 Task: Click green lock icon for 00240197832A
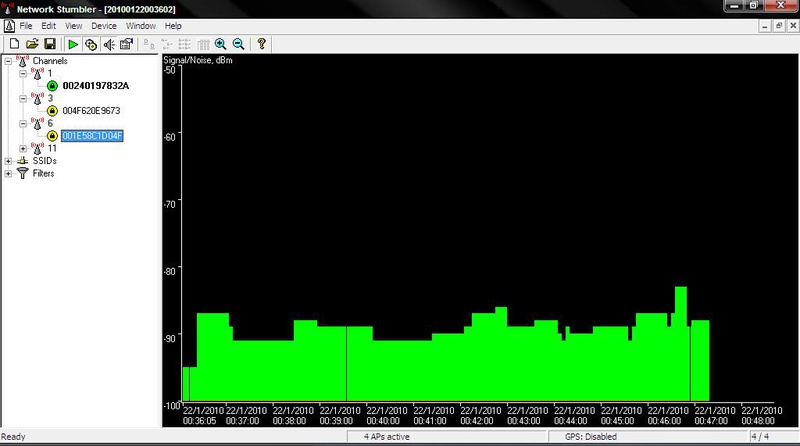pyautogui.click(x=52, y=86)
